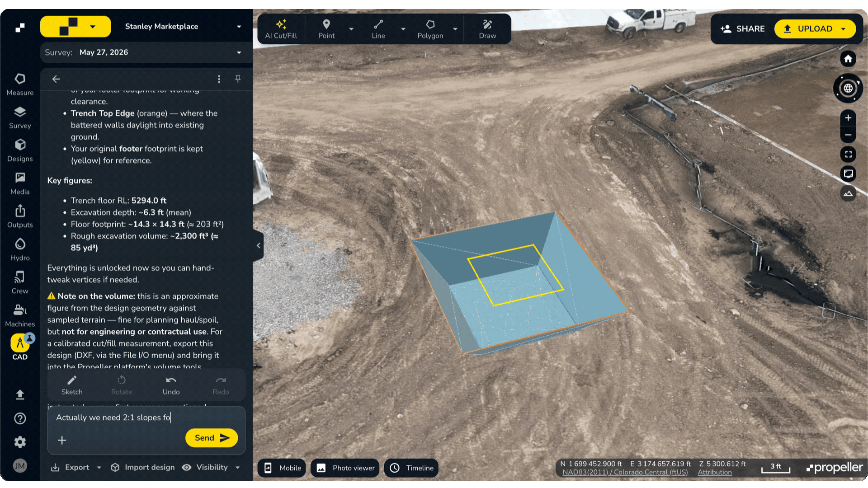Reset map view with home icon
Screen dimensions: 868x488
click(x=848, y=59)
